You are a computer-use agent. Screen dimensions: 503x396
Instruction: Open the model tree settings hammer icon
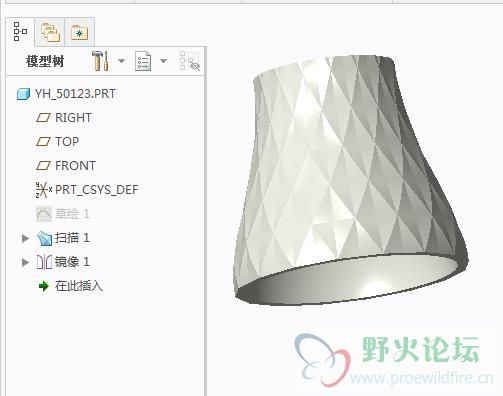pyautogui.click(x=100, y=61)
